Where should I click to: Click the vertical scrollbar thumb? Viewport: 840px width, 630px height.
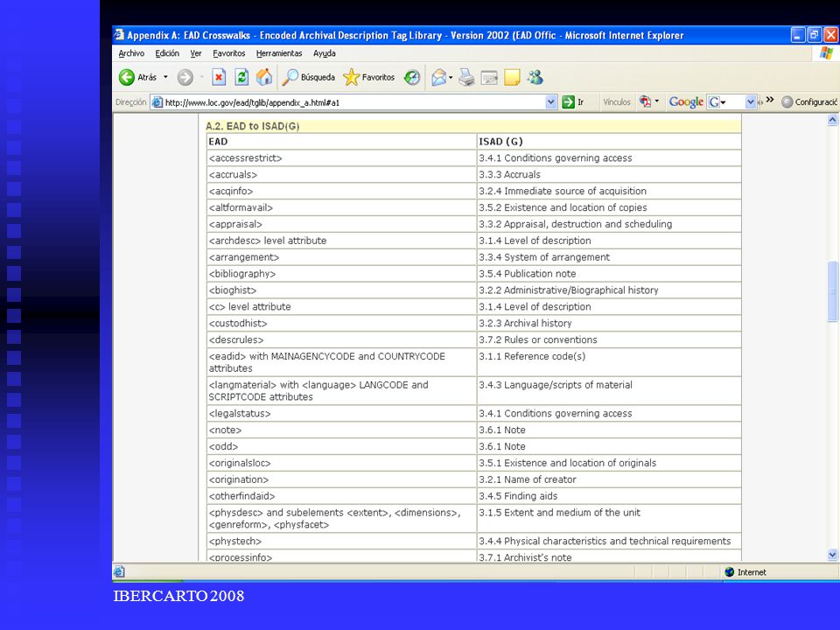(832, 291)
